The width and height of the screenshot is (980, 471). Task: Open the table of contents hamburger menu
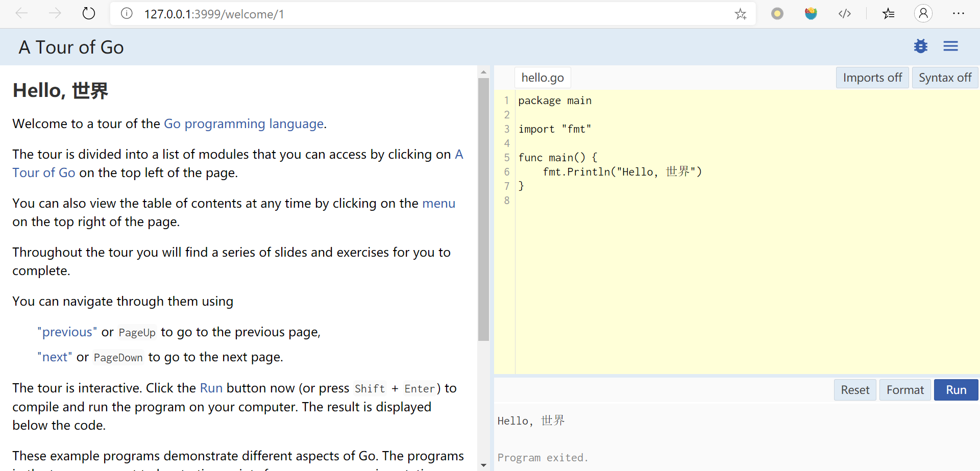(950, 46)
